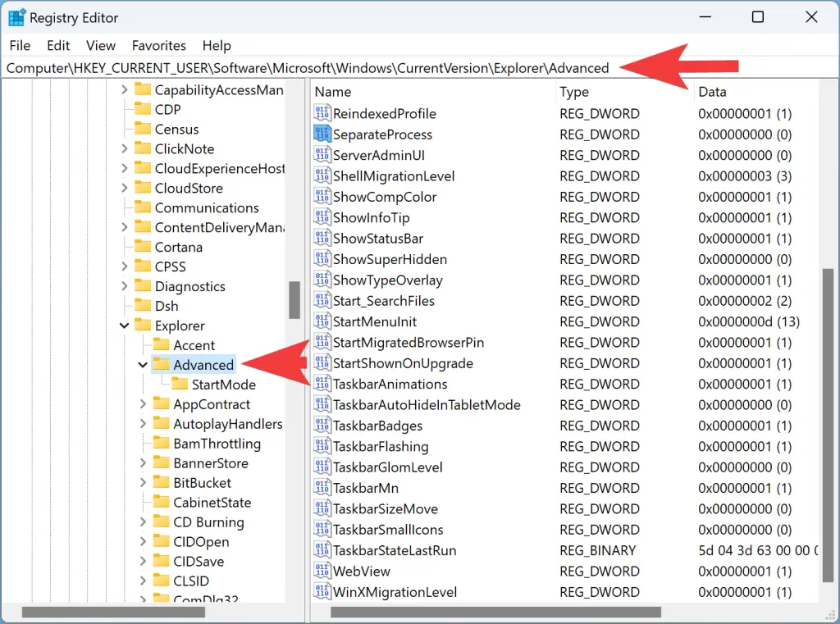Click the ShowTypeOverlay value icon
Viewport: 840px width, 624px height.
click(x=322, y=280)
